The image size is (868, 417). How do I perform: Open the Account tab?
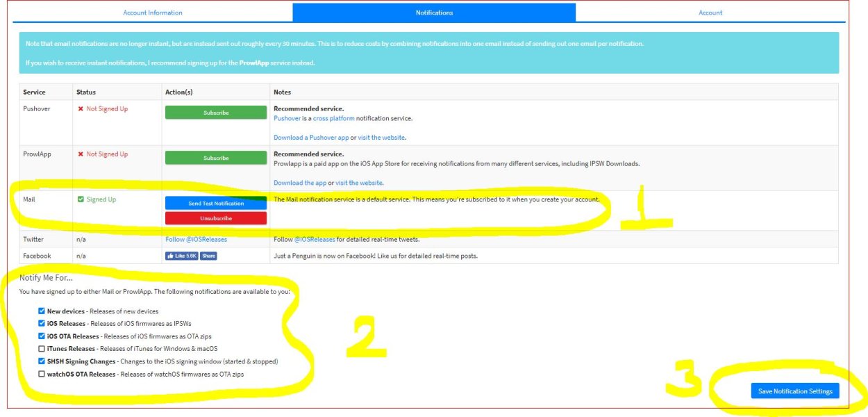coord(710,13)
